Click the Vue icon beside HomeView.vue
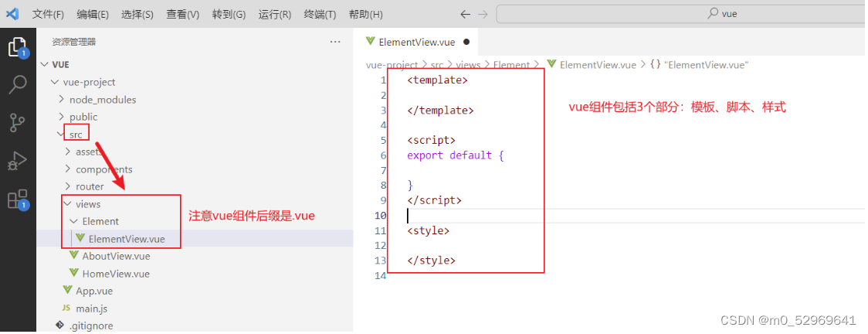The image size is (868, 334). (x=73, y=272)
